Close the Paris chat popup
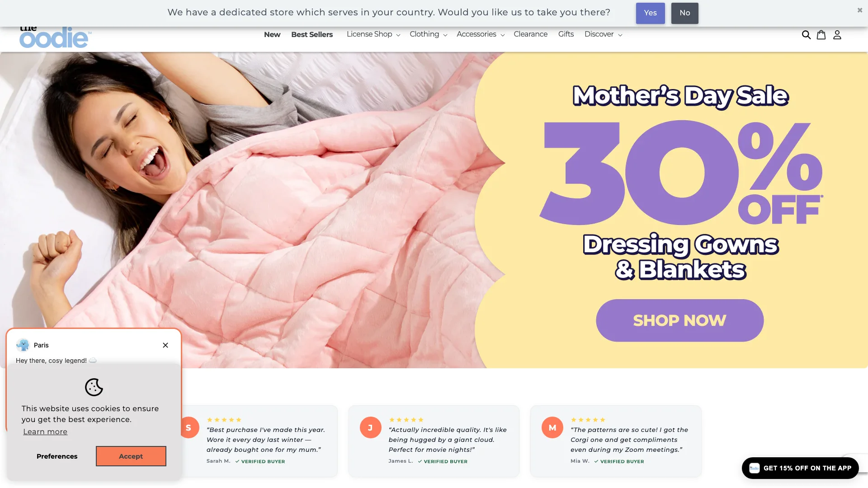 (x=165, y=345)
